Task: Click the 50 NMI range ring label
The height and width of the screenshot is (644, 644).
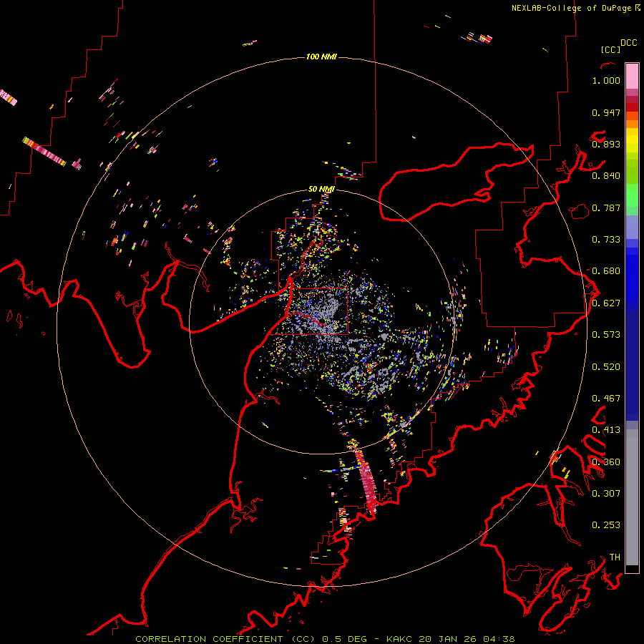Action: [x=321, y=189]
